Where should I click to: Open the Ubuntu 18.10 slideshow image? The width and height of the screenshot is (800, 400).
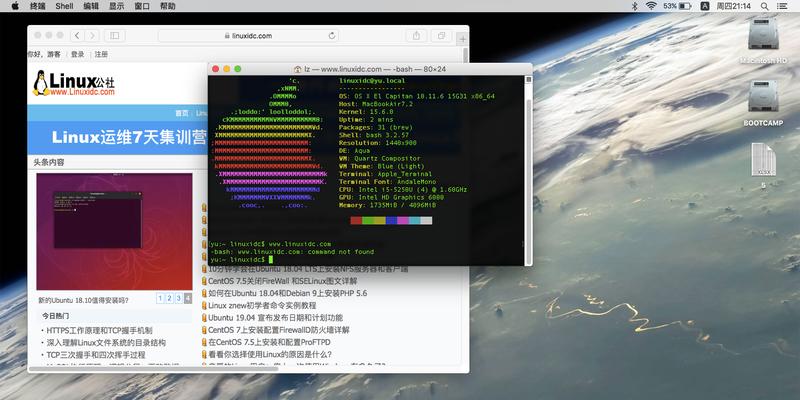point(114,232)
